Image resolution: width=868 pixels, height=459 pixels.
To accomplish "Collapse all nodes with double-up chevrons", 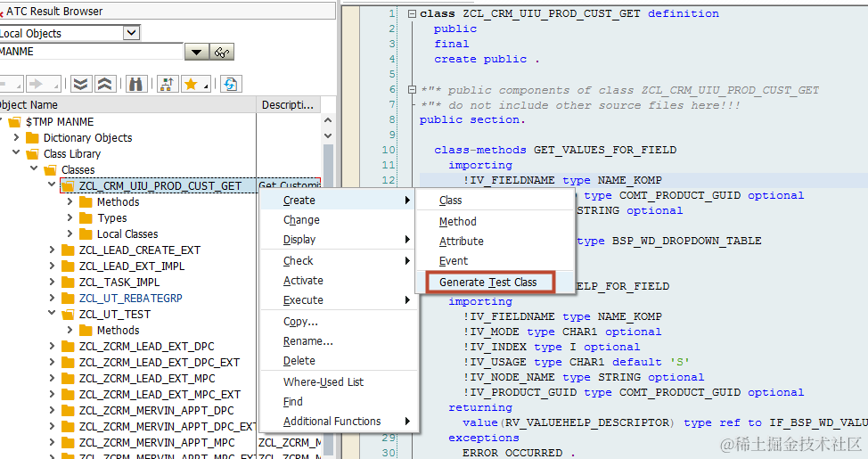I will [104, 84].
